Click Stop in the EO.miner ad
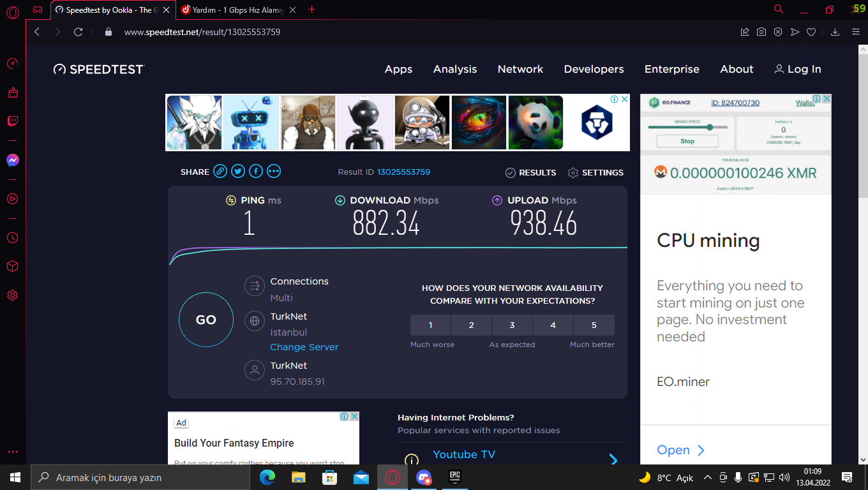This screenshot has width=868, height=490. tap(687, 141)
